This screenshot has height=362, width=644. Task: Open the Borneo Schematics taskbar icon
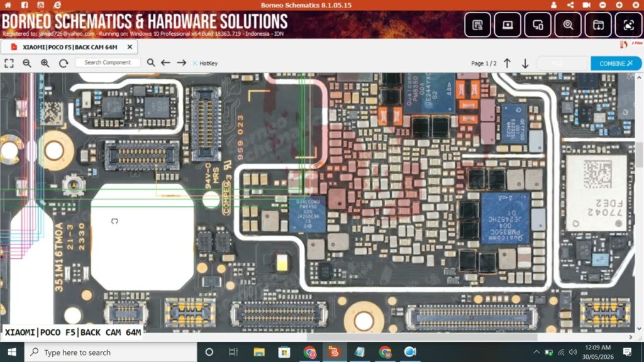coord(333,352)
